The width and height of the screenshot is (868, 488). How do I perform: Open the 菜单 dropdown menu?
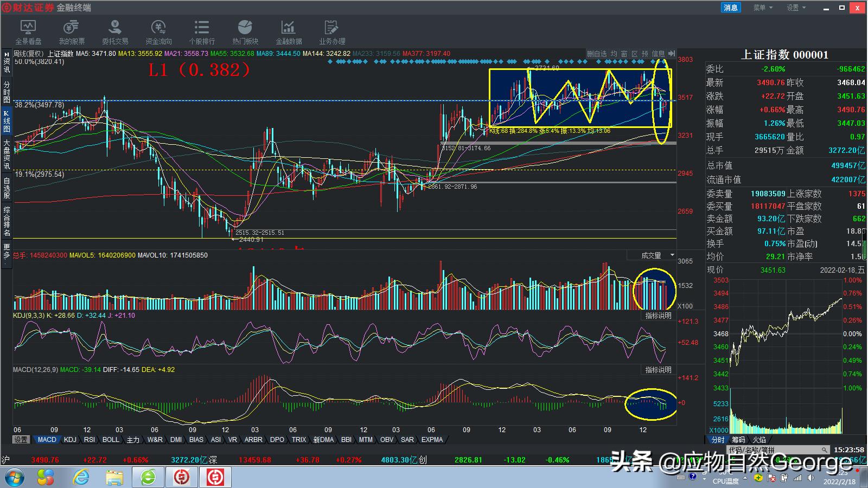coord(762,8)
